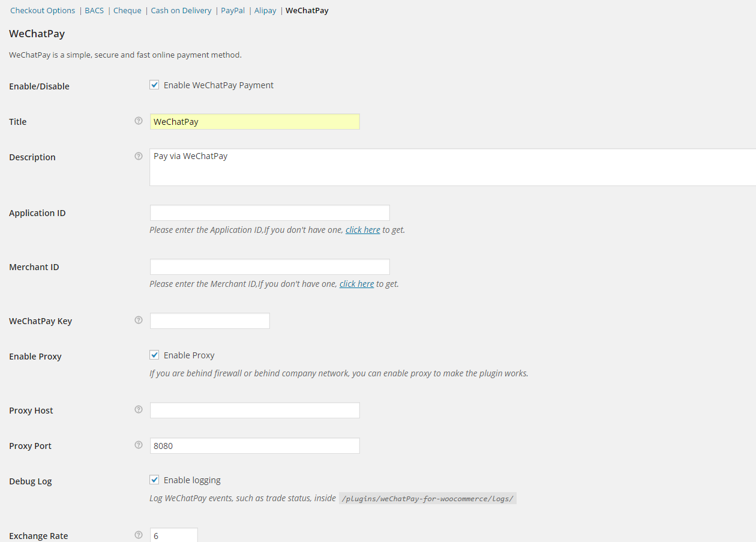
Task: Focus the Description text area
Action: (x=453, y=167)
